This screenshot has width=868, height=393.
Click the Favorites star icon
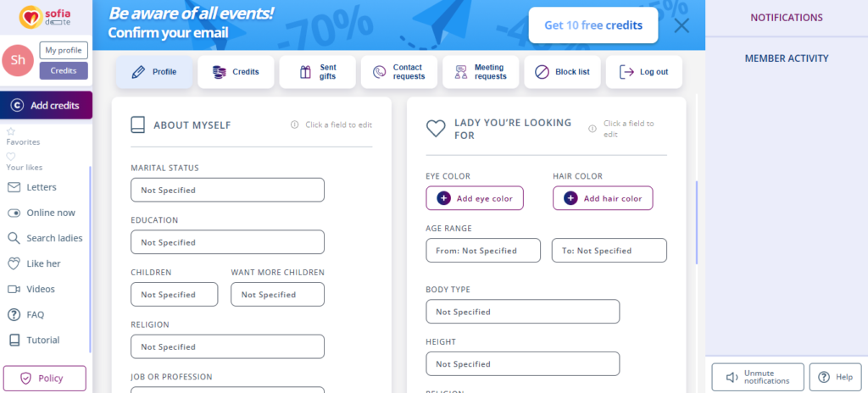(11, 131)
